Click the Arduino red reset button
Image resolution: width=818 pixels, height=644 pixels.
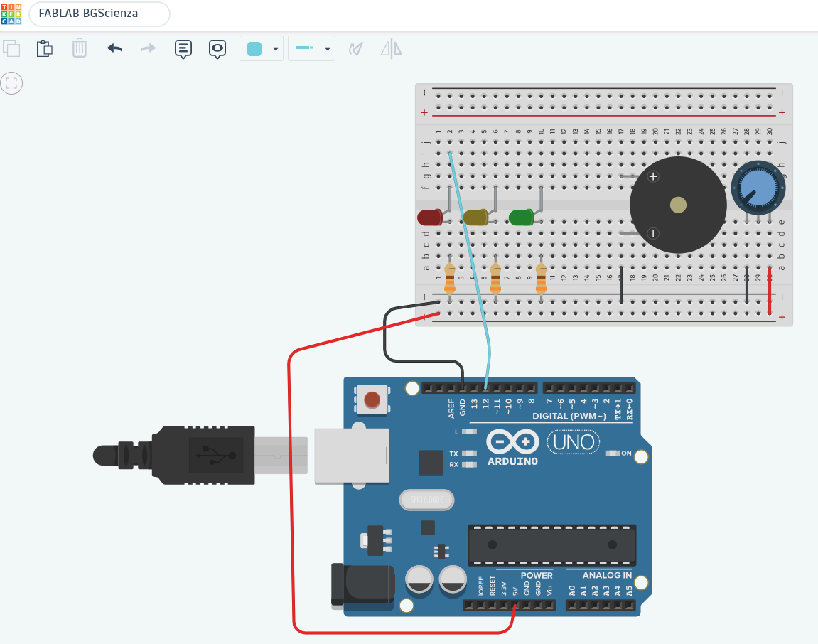coord(372,399)
